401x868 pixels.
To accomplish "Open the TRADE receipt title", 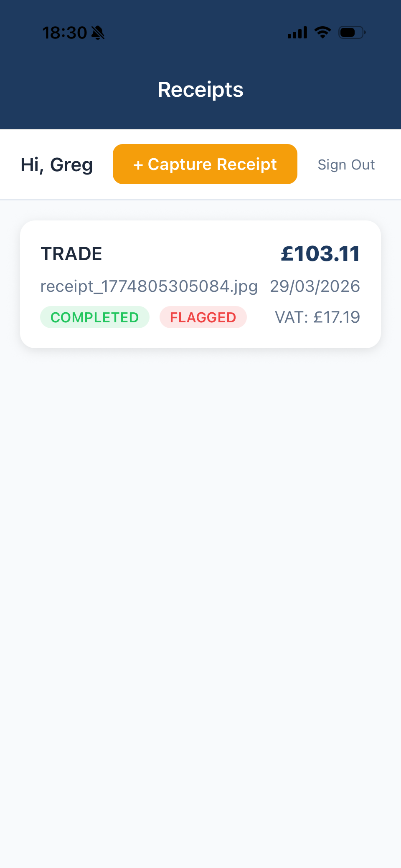I will pos(71,254).
